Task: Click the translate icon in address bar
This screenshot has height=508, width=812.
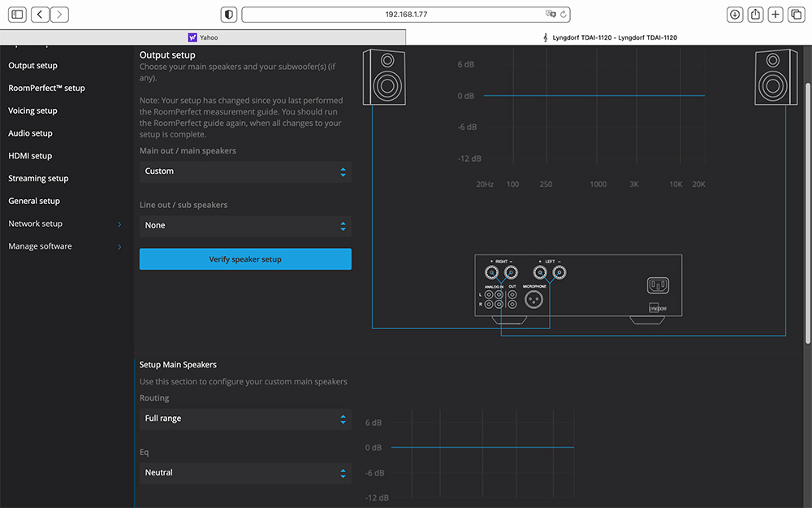Action: coord(551,14)
